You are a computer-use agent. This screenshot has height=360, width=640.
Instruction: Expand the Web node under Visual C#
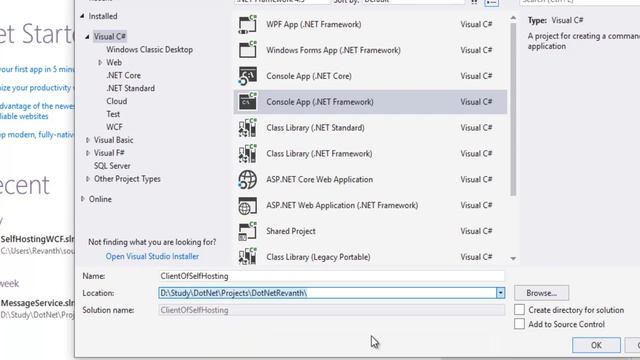coord(100,62)
